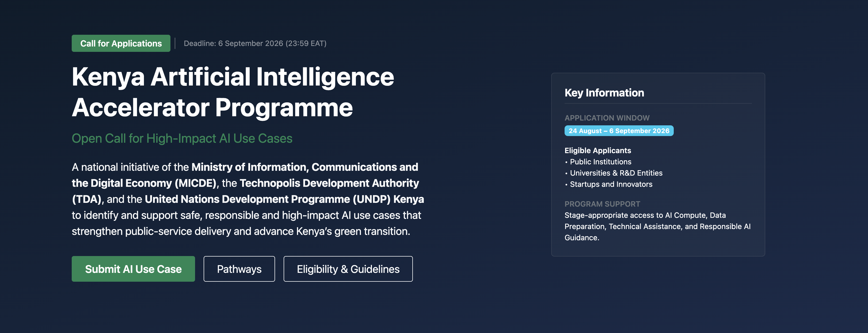Click the Program Support label
The width and height of the screenshot is (868, 333).
[602, 204]
